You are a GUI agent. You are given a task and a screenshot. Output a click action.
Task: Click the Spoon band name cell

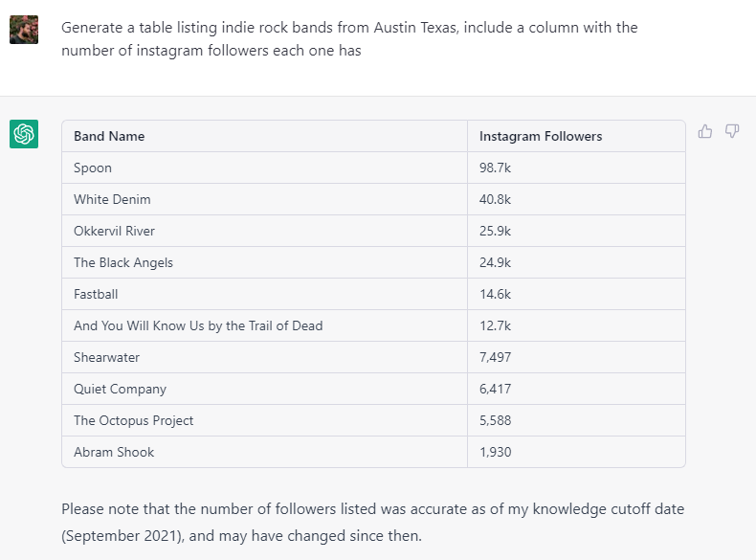click(265, 168)
